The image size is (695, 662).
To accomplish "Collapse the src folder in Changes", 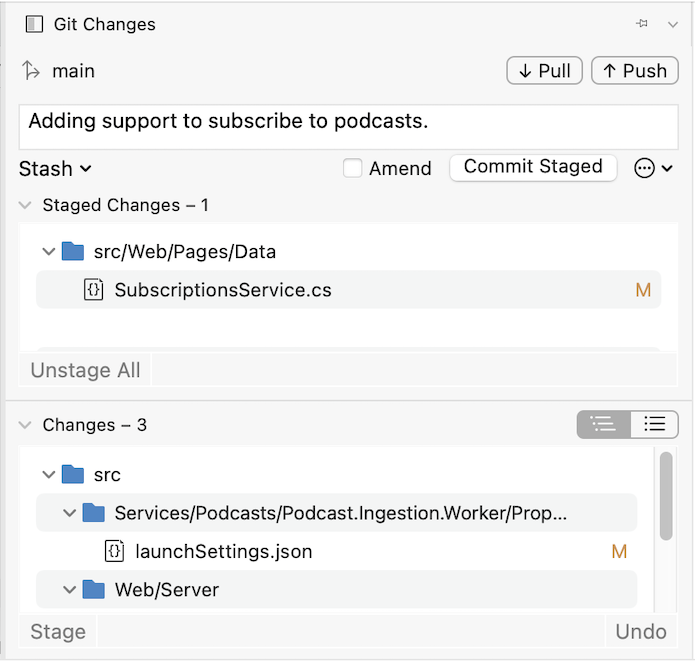I will coord(48,475).
